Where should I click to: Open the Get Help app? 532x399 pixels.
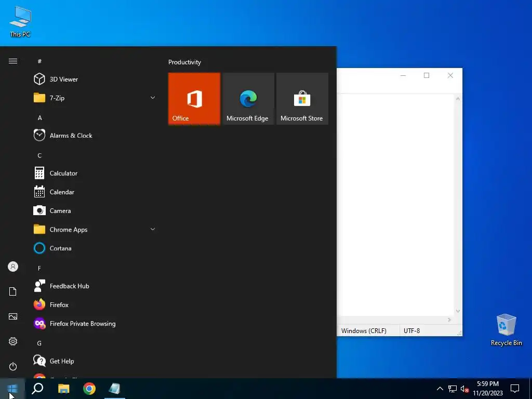click(x=95, y=361)
